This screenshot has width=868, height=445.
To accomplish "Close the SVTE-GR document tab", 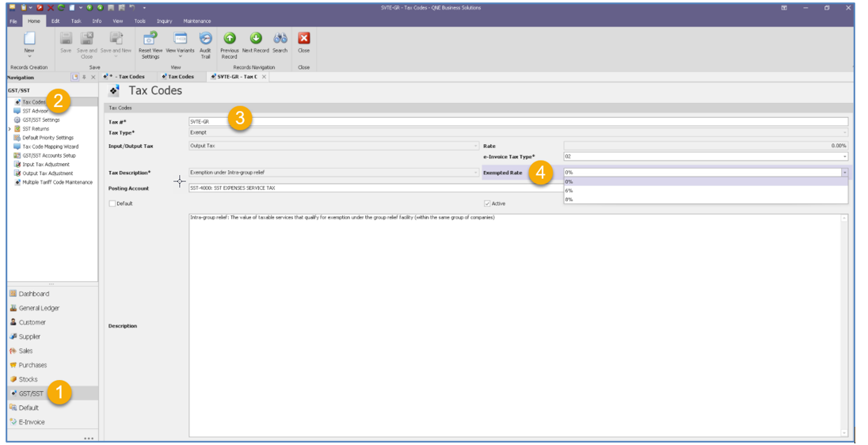I will coord(264,77).
